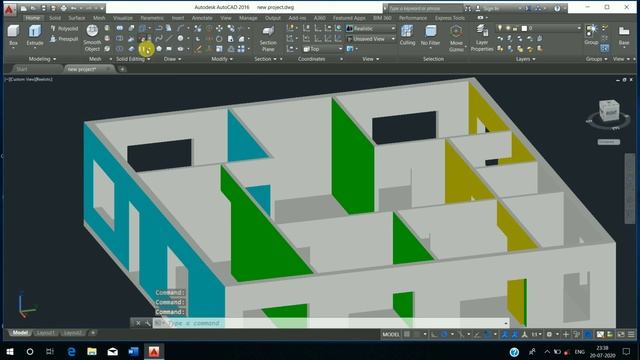Toggle Ortho mode in status bar

[434, 334]
